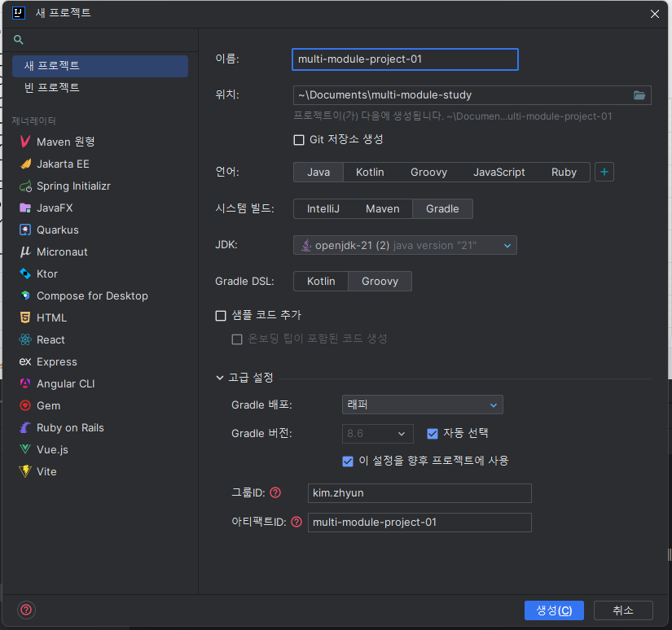Choose Kotlin for Gradle DSL

(321, 281)
